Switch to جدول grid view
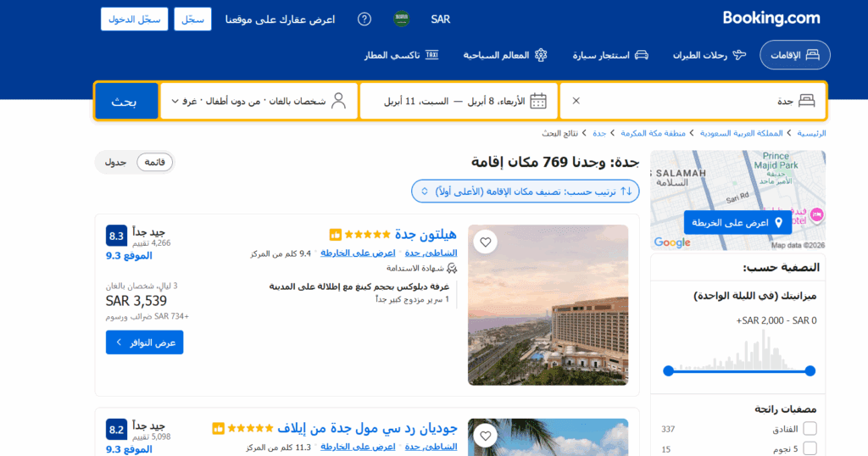Image resolution: width=868 pixels, height=456 pixels. [x=115, y=162]
